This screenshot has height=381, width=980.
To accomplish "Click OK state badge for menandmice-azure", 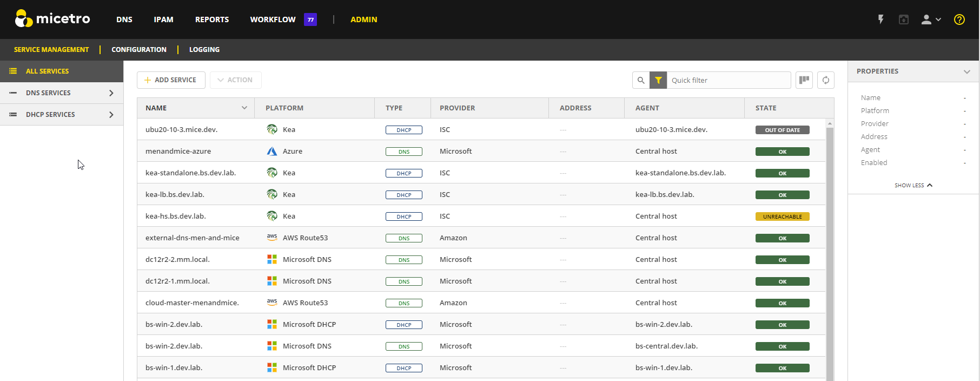I will click(x=783, y=152).
